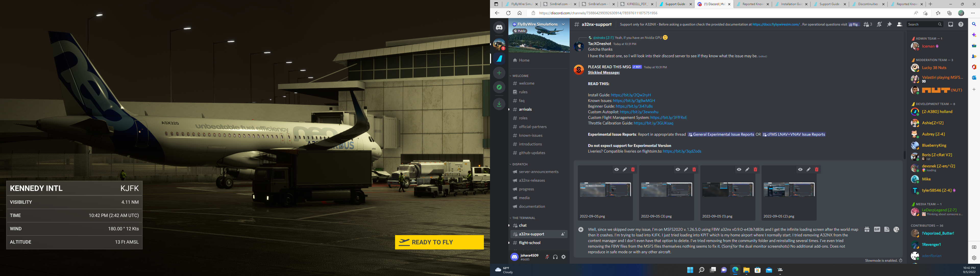The image size is (980, 276).
Task: Open Discord inbox icon
Action: (950, 24)
